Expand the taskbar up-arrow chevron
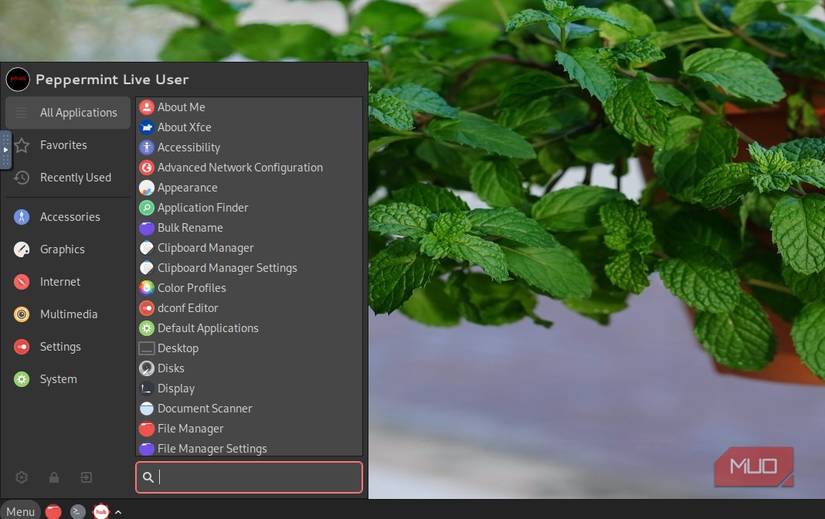Image resolution: width=825 pixels, height=519 pixels. point(118,512)
